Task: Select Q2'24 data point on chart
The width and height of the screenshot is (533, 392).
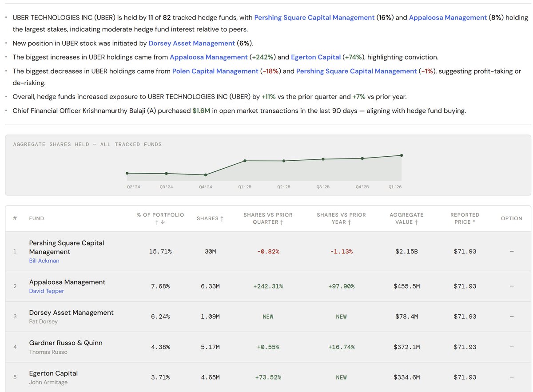Action: click(127, 173)
